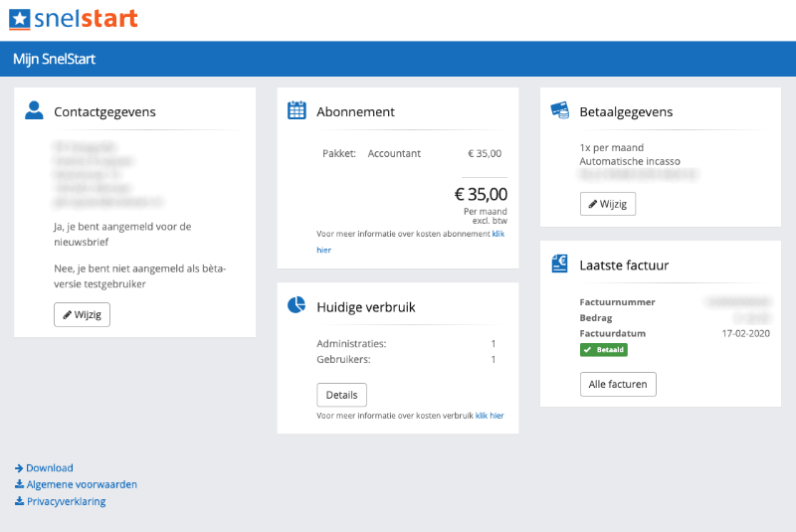Viewport: 796px width, 532px height.
Task: Click the Bedrag label
Action: pos(596,318)
